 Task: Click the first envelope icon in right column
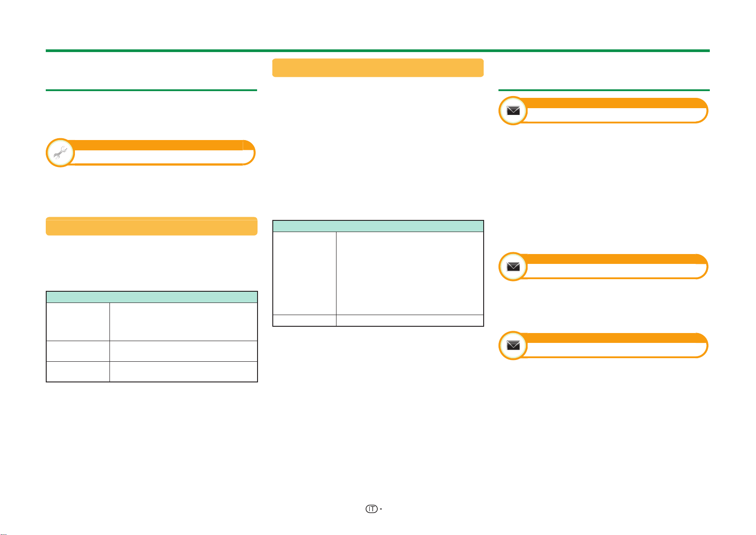point(513,111)
